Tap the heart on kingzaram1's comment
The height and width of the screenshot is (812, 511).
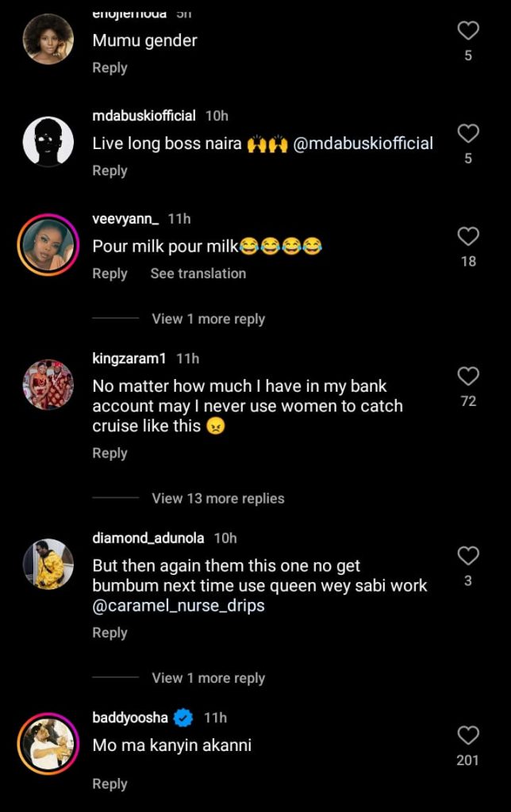click(x=467, y=377)
